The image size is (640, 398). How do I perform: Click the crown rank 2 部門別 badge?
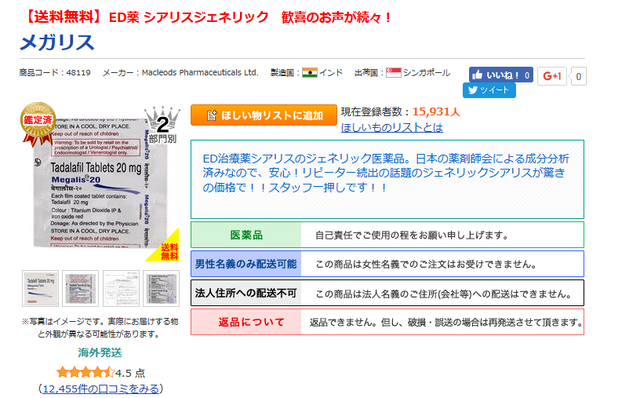[x=162, y=126]
